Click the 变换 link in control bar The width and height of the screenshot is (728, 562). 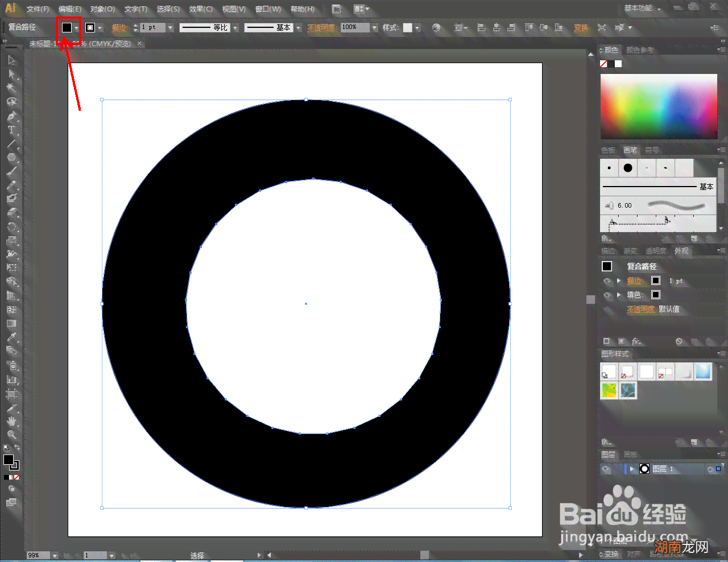(x=581, y=27)
